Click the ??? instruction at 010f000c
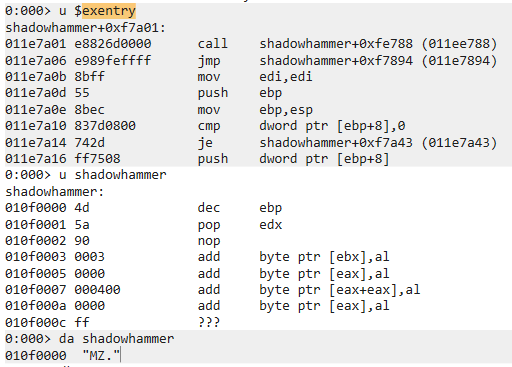Image resolution: width=512 pixels, height=367 pixels. [113, 323]
